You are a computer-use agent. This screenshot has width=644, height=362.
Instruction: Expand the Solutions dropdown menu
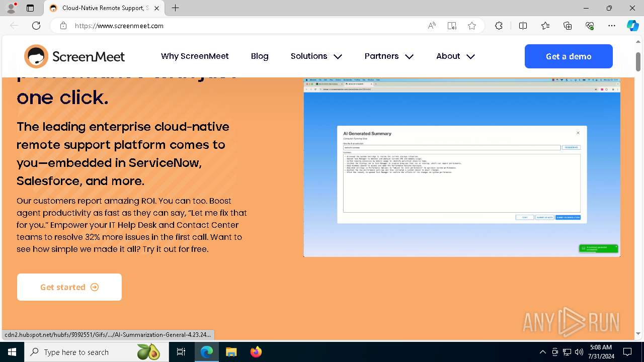coord(316,56)
